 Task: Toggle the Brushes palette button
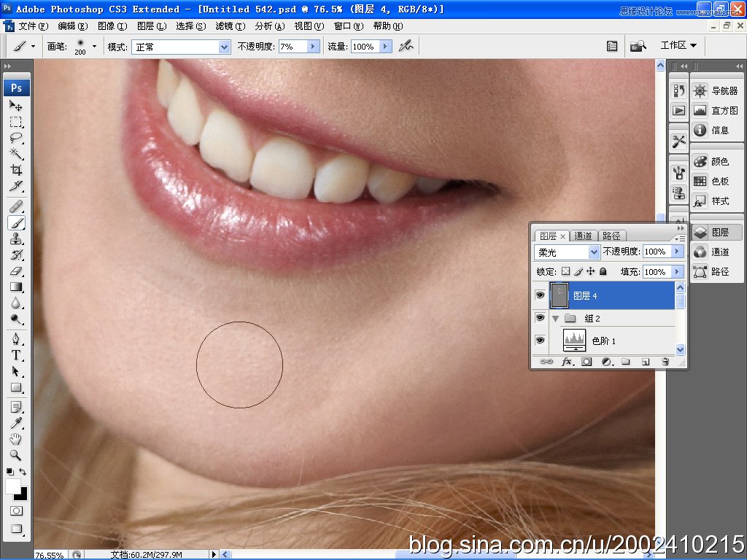(612, 46)
